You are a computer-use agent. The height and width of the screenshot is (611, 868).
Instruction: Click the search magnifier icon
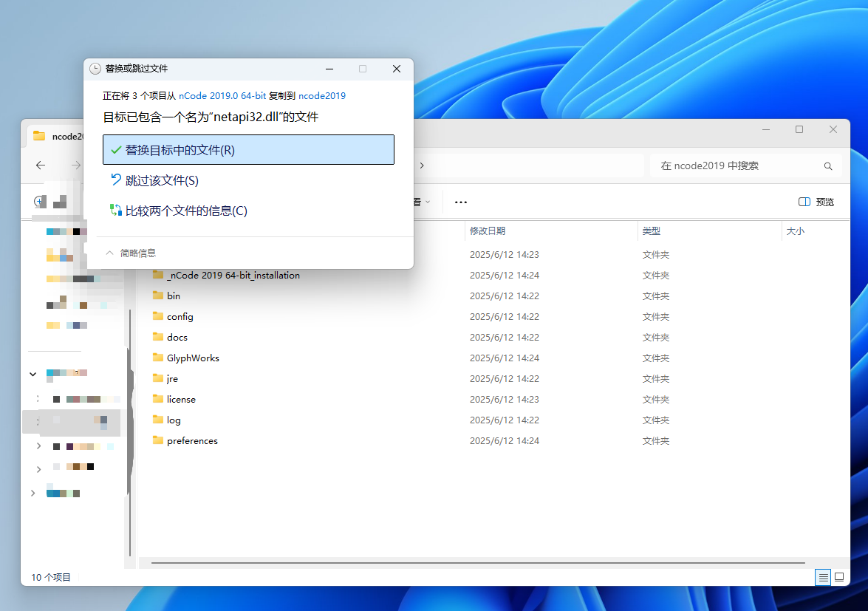pos(827,165)
